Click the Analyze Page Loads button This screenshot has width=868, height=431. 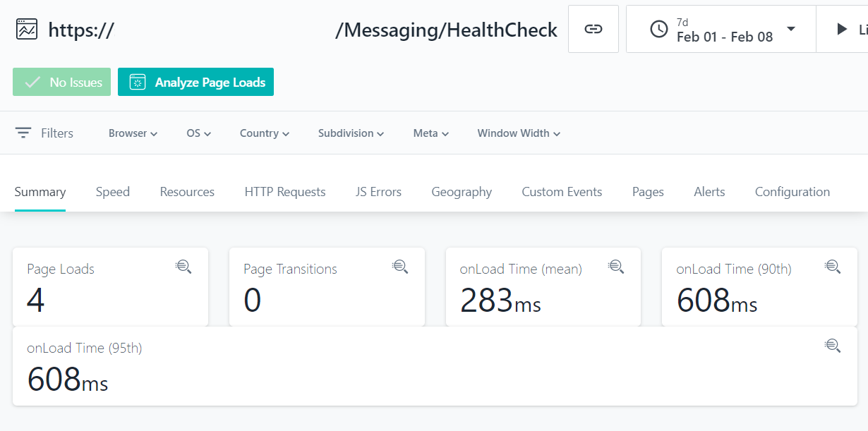click(x=195, y=82)
